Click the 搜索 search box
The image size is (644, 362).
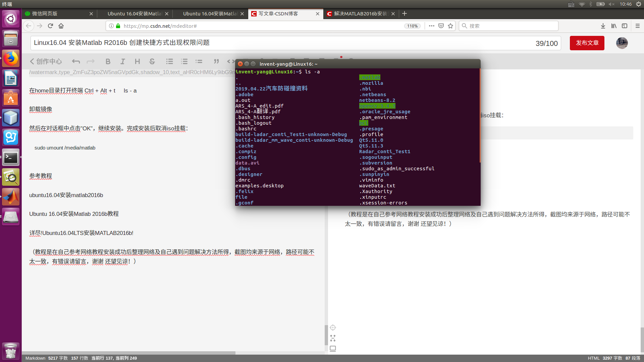(x=508, y=26)
